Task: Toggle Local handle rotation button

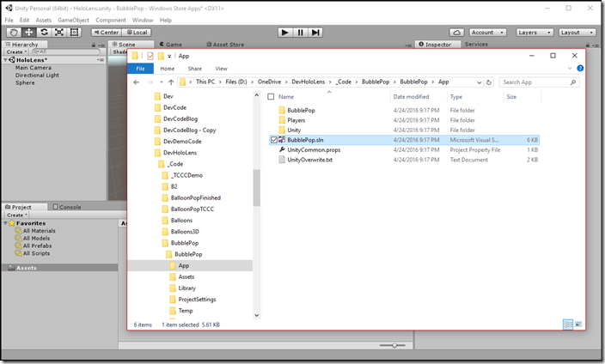Action: [137, 33]
